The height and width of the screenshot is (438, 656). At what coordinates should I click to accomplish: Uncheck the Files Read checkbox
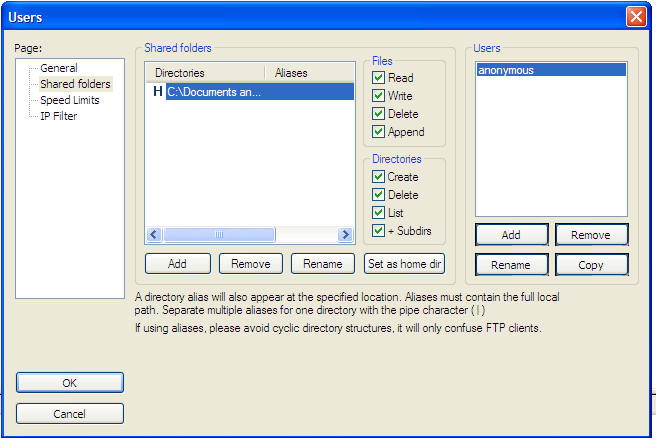pyautogui.click(x=378, y=78)
